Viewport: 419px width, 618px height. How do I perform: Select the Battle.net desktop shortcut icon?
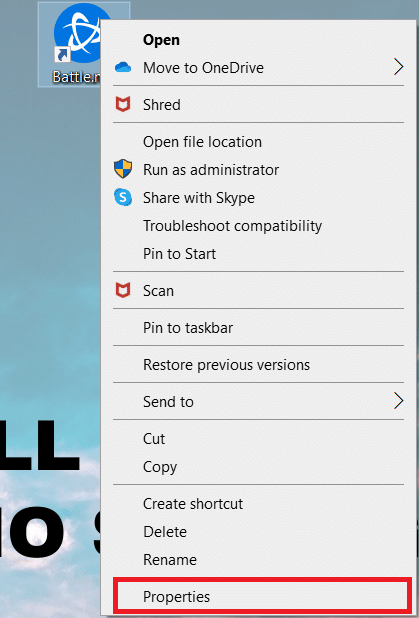(x=78, y=34)
